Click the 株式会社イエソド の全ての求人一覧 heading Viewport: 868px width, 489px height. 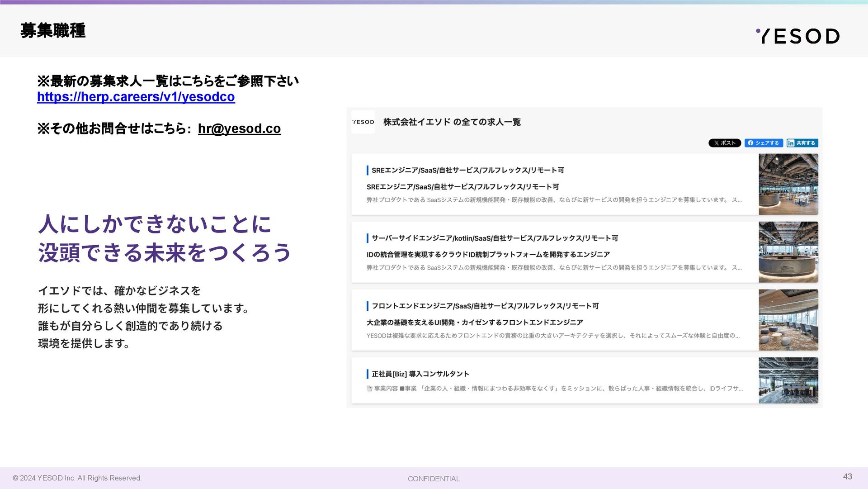click(x=452, y=122)
